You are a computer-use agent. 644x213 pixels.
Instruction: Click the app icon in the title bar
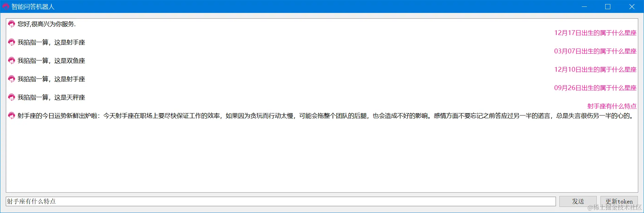click(6, 6)
